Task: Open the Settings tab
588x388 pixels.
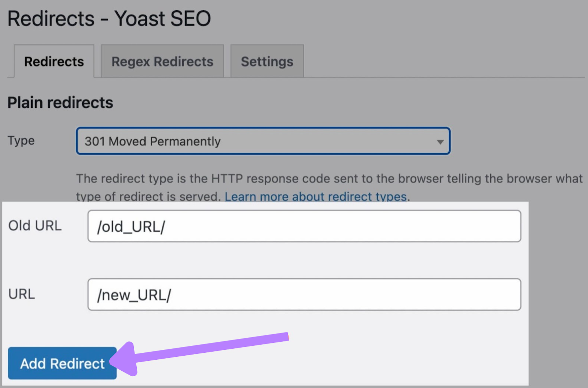Action: point(267,61)
